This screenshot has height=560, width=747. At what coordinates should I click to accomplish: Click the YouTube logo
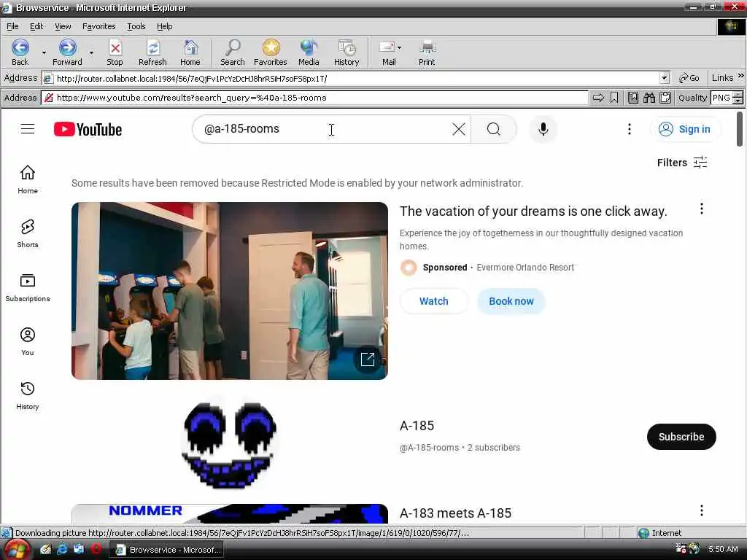[88, 129]
